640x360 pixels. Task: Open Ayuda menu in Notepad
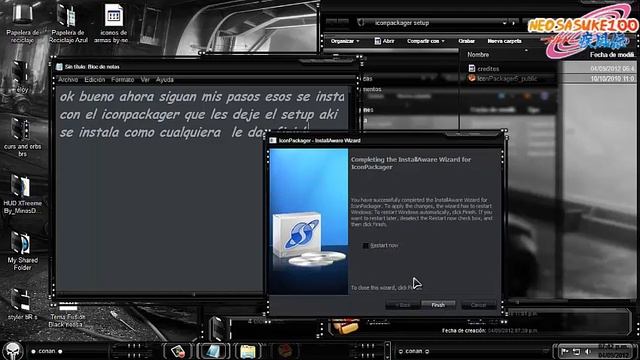coord(164,80)
